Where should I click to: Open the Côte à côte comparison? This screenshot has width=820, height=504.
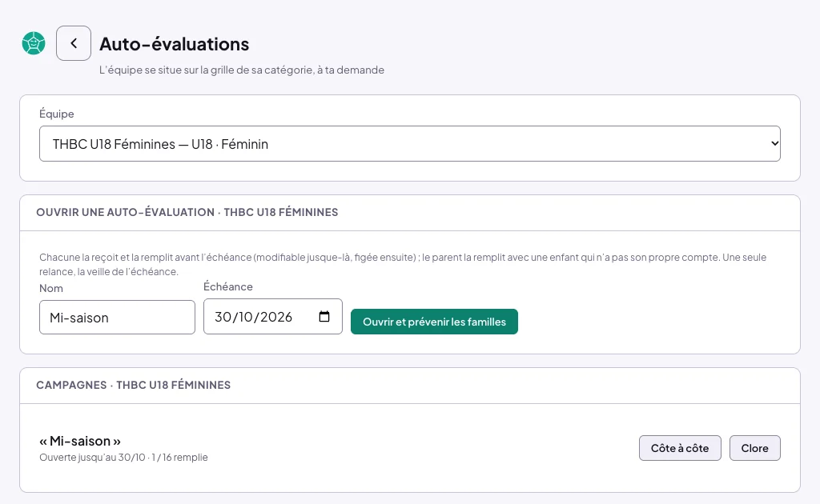(x=680, y=448)
